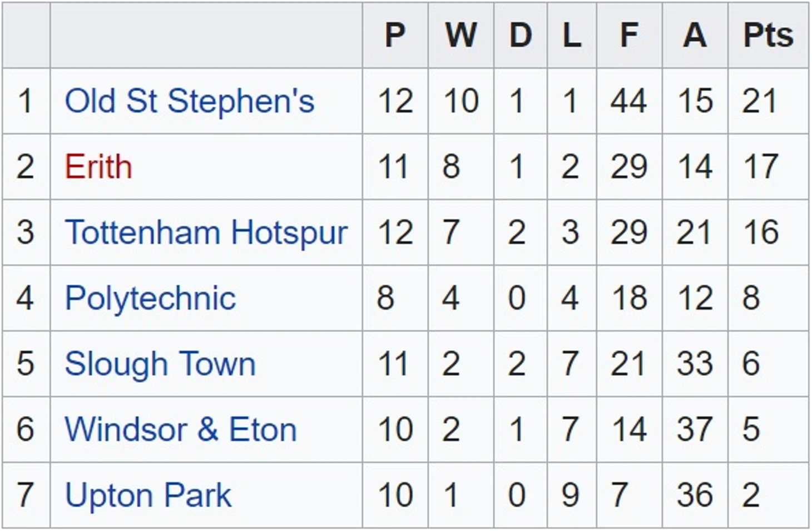
Task: Open the Upton Park link
Action: [148, 495]
